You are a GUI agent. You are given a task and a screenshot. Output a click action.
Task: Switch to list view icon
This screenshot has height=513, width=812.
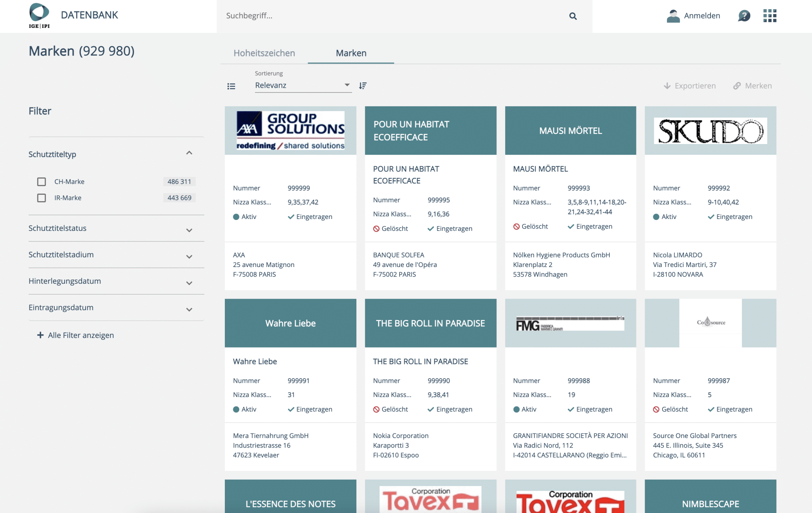pos(231,86)
